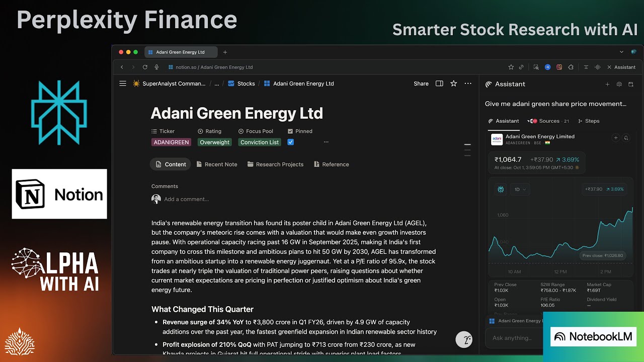Viewport: 644px width, 362px height.
Task: Click the browser reload icon
Action: [145, 67]
